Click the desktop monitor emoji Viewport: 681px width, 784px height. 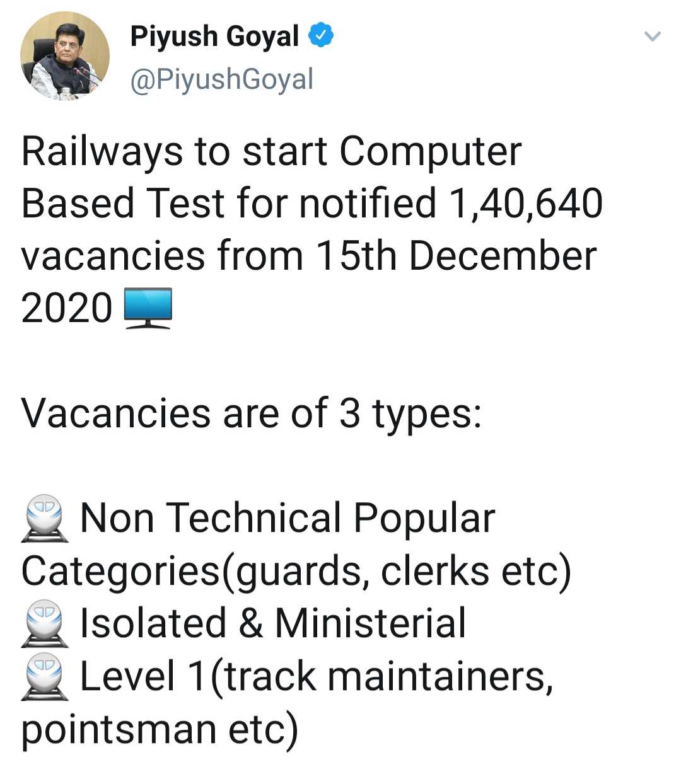(148, 308)
